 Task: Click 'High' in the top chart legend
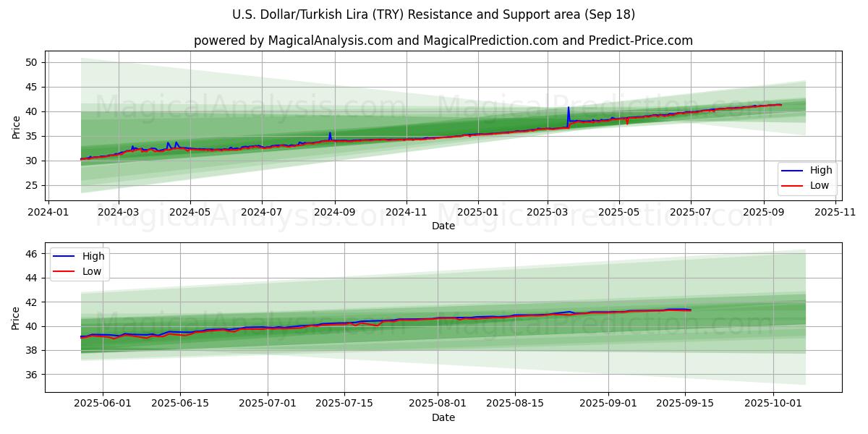point(821,171)
